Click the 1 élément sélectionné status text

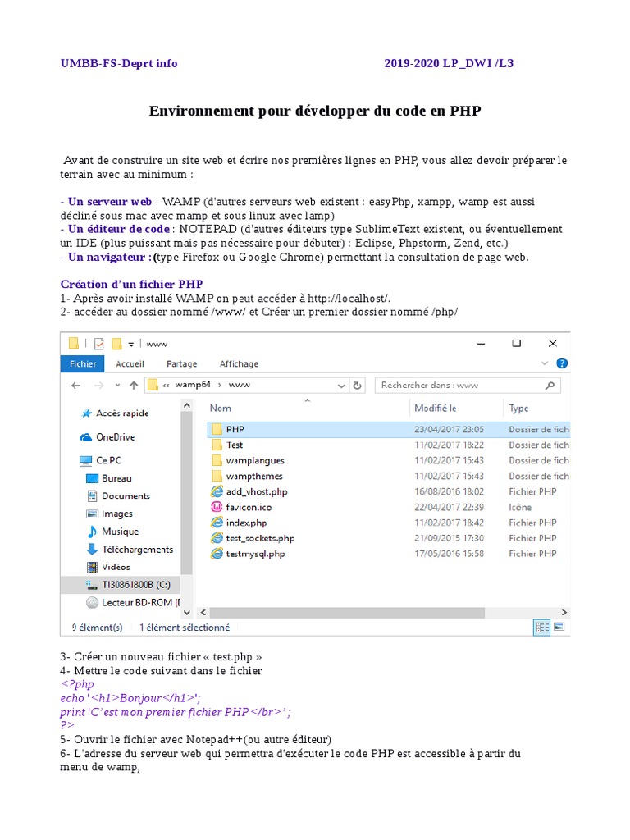(185, 628)
